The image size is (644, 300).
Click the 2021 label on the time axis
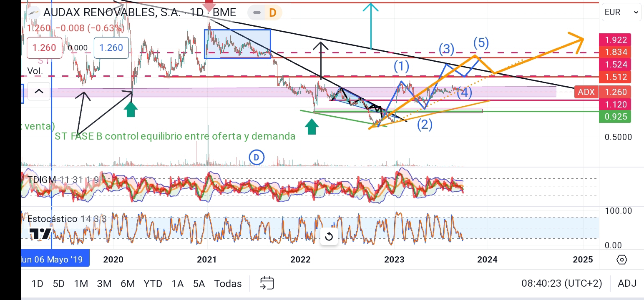click(207, 260)
